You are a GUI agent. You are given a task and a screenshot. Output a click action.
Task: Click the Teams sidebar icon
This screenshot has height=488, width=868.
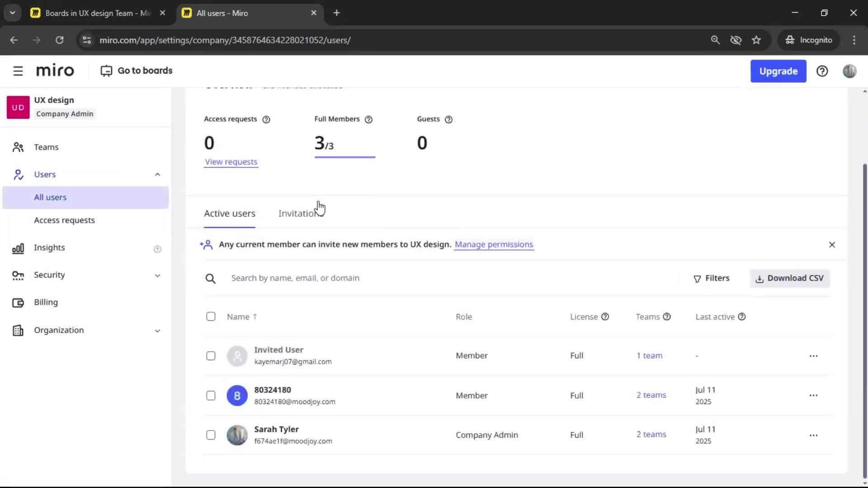18,147
